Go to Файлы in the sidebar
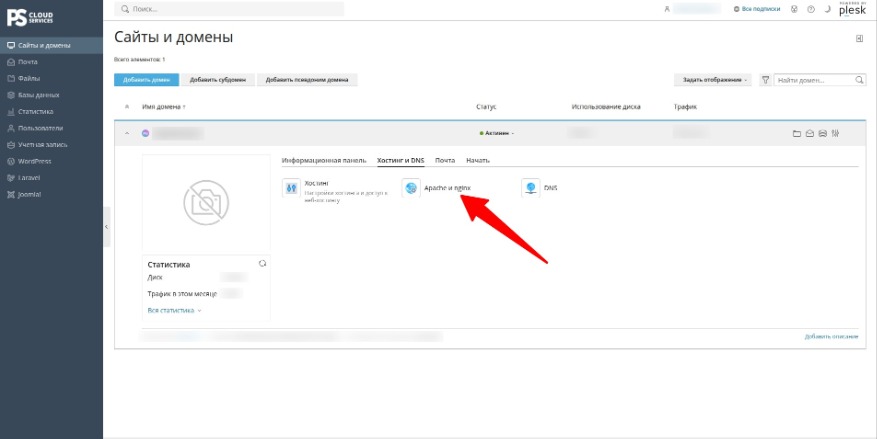This screenshot has height=439, width=877. (x=51, y=79)
